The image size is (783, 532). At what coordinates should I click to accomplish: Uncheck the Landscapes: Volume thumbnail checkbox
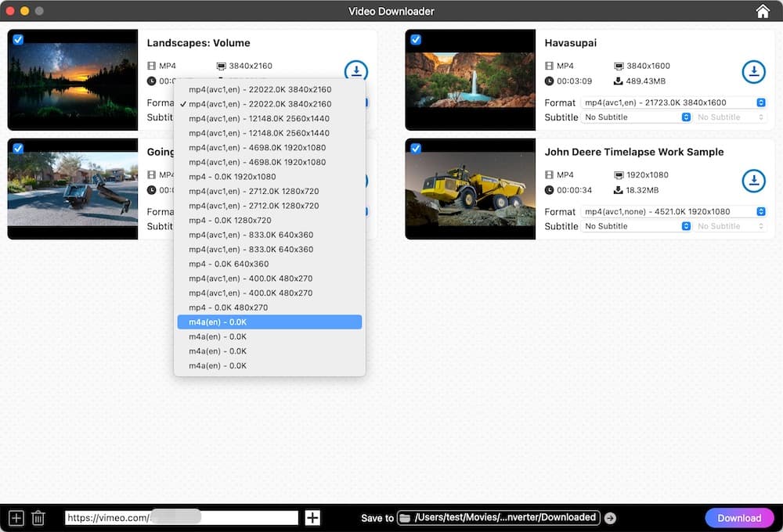click(x=17, y=39)
